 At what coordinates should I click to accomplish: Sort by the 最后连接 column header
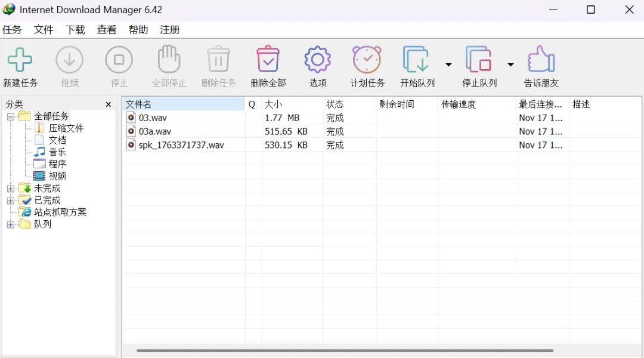tap(543, 104)
